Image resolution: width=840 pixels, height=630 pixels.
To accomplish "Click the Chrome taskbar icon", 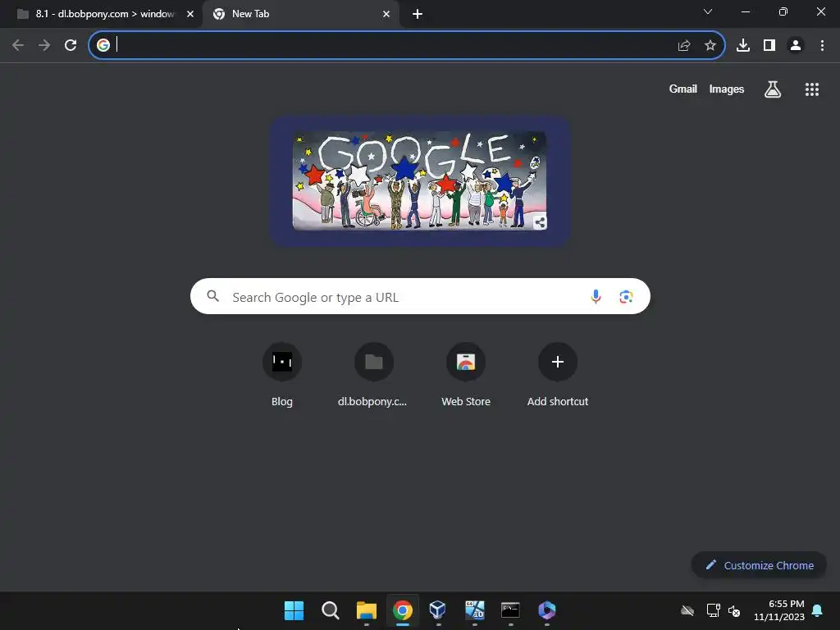I will (x=402, y=610).
